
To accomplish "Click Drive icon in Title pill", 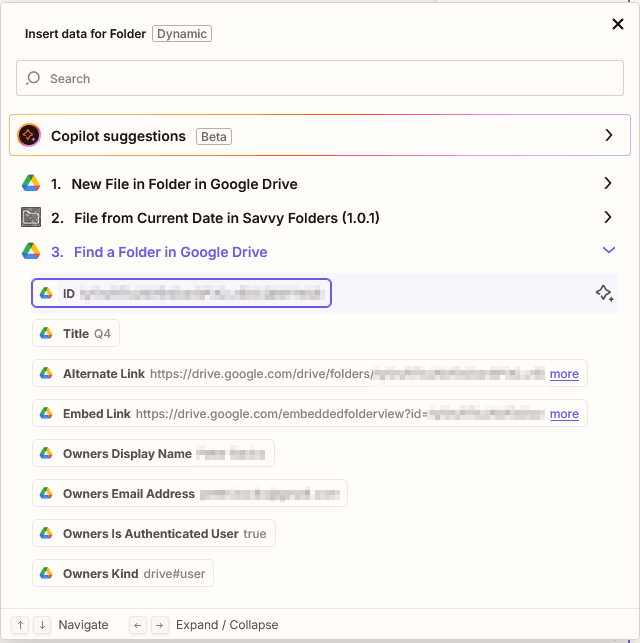I will 46,333.
